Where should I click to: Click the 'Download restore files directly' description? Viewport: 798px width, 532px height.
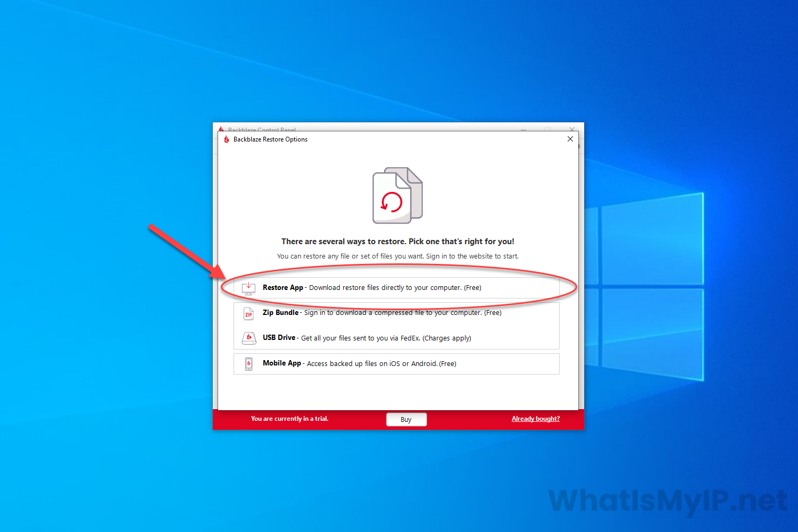pos(395,288)
